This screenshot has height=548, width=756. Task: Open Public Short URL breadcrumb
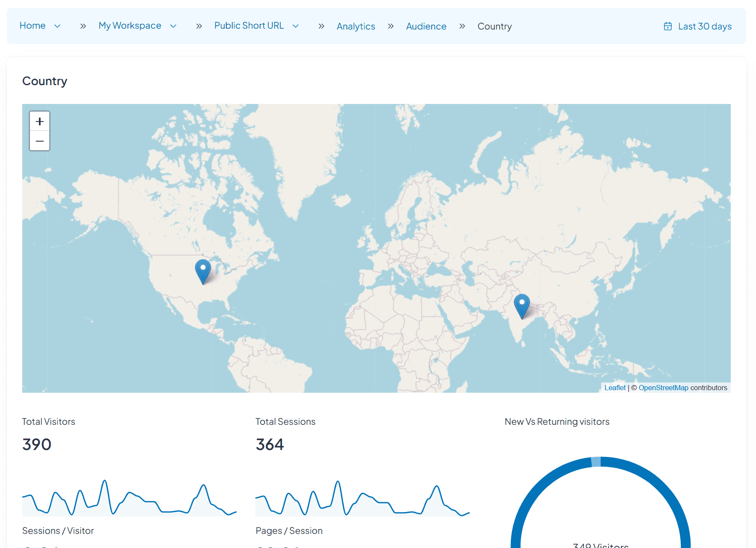(249, 26)
